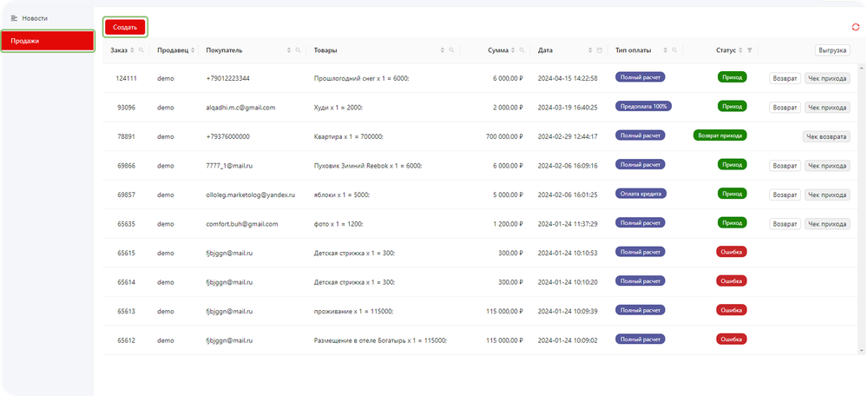Image resolution: width=868 pixels, height=396 pixels.
Task: Click date 2024-04-15 14:22:58
Action: [568, 79]
